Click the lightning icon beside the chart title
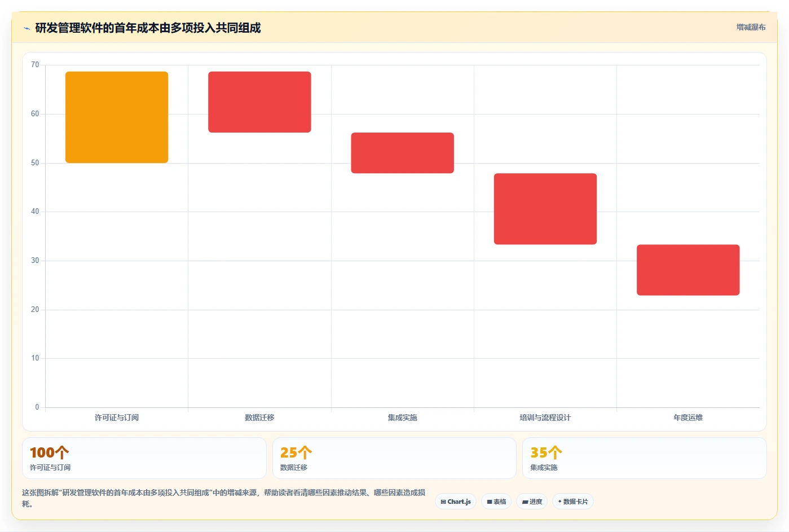The image size is (789, 532). [27, 28]
